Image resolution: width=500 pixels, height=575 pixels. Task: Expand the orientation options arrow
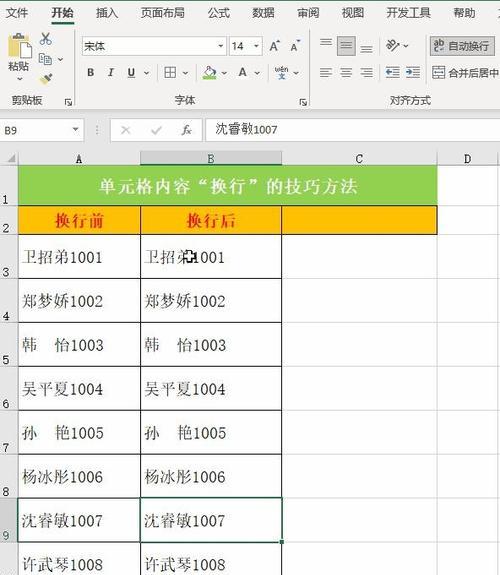coord(406,46)
